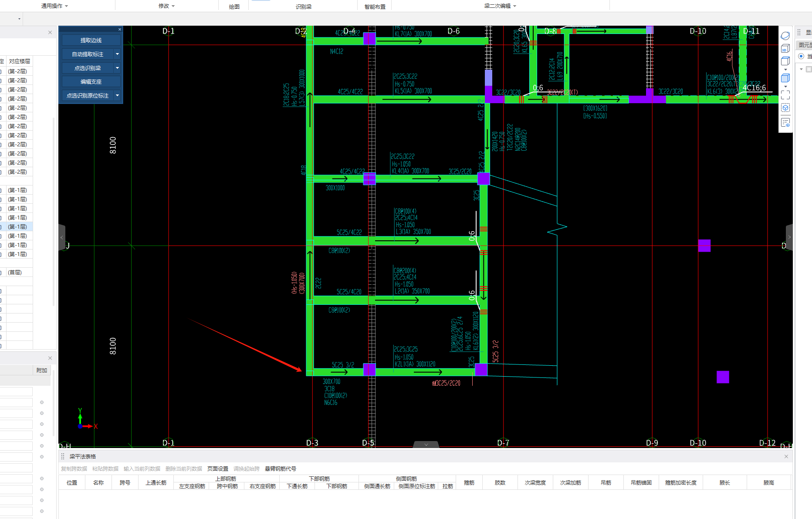Activate the 3D orbit view icon

(785, 36)
